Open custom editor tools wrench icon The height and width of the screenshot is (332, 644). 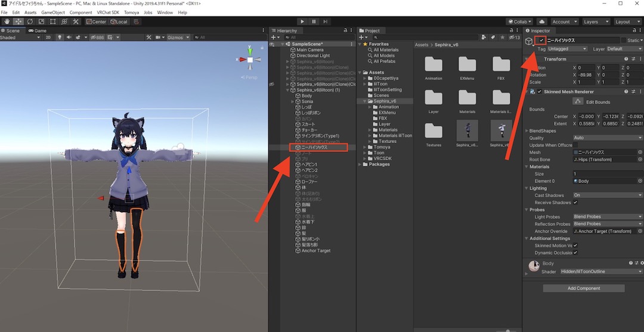click(76, 21)
